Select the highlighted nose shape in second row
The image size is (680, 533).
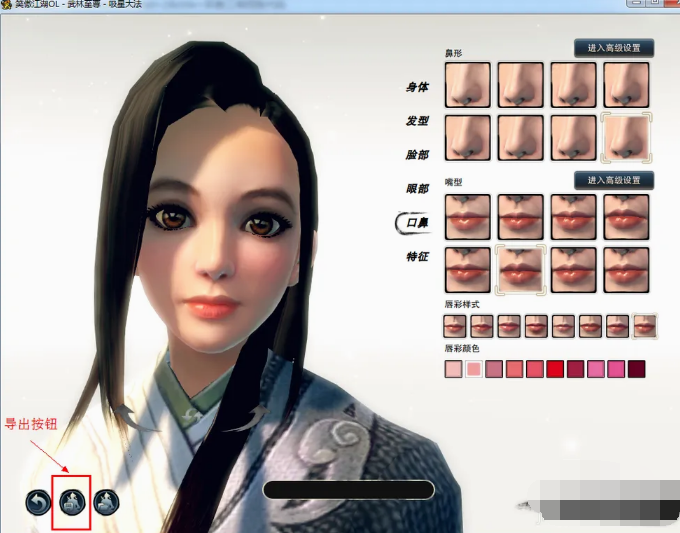(x=626, y=137)
